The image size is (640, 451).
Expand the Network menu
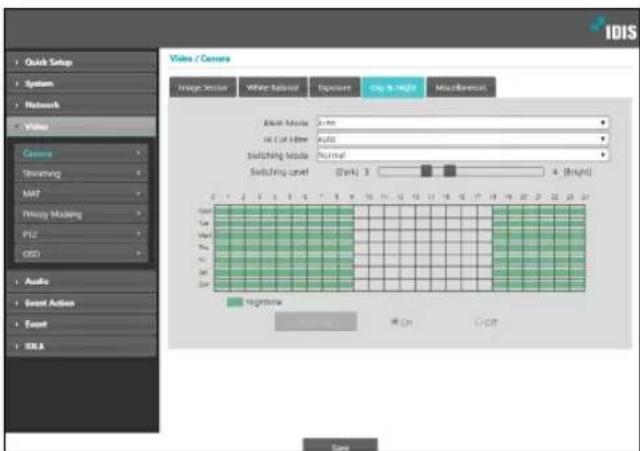pos(81,105)
